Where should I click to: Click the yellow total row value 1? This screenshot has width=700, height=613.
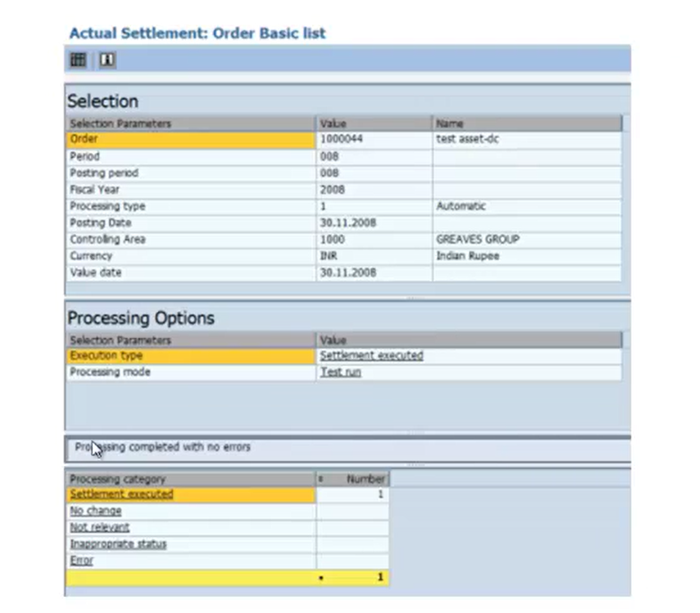(x=380, y=577)
